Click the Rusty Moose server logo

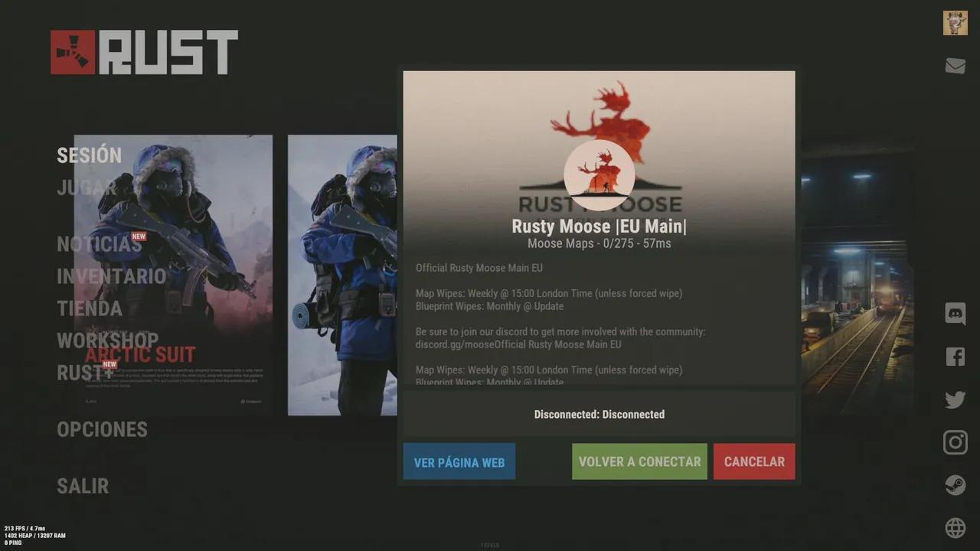coord(599,175)
